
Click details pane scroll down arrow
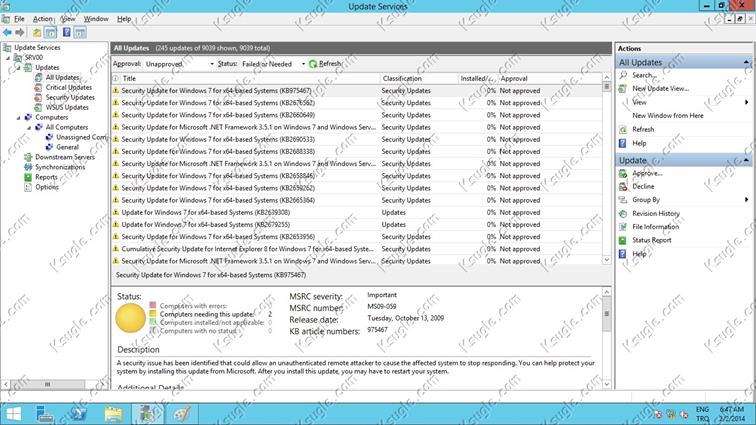pyautogui.click(x=607, y=384)
